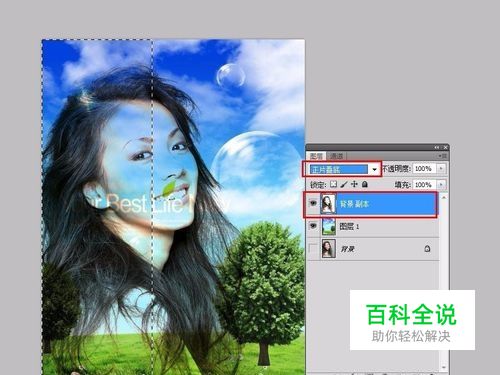This screenshot has width=500, height=375.
Task: Select the 图层 1 layer name
Action: [349, 227]
